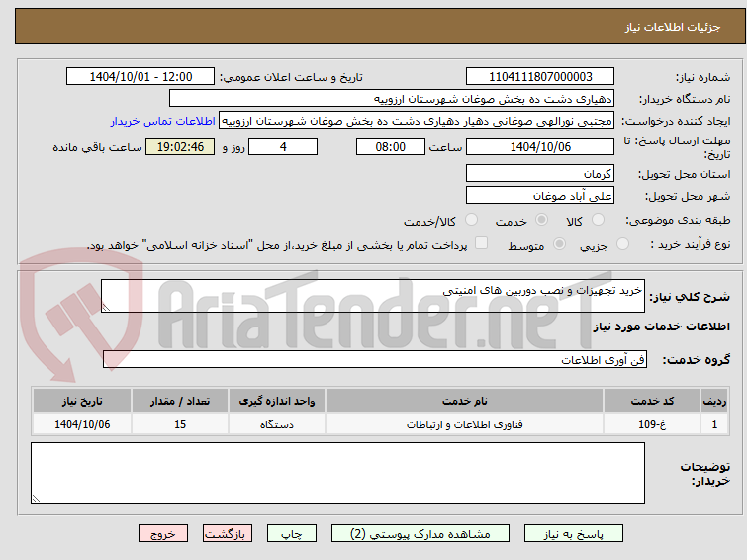747x560 pixels.
Task: Click the تعداد / مقدار column header
Action: (180, 401)
